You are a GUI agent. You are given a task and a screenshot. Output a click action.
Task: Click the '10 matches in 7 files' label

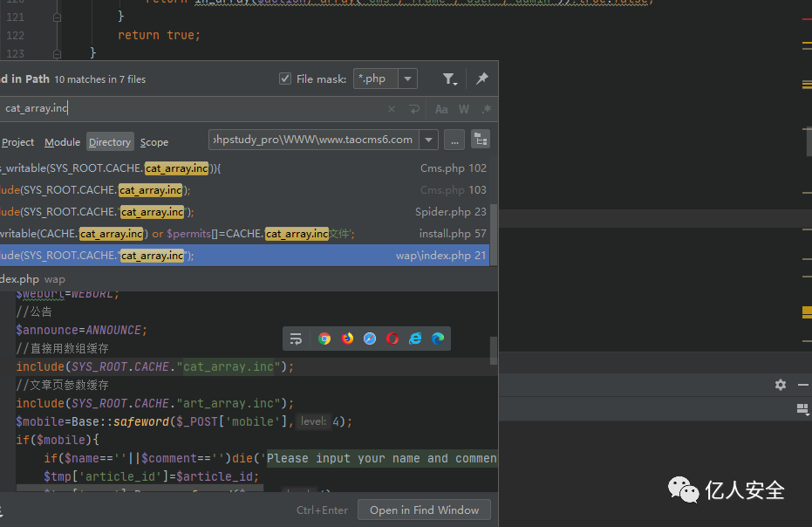100,79
